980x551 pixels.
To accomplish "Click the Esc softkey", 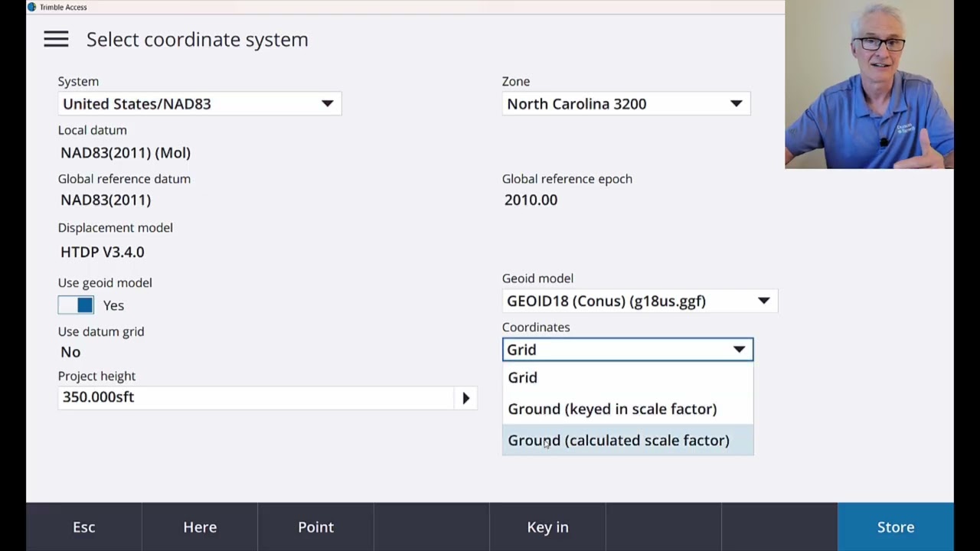I will point(84,527).
